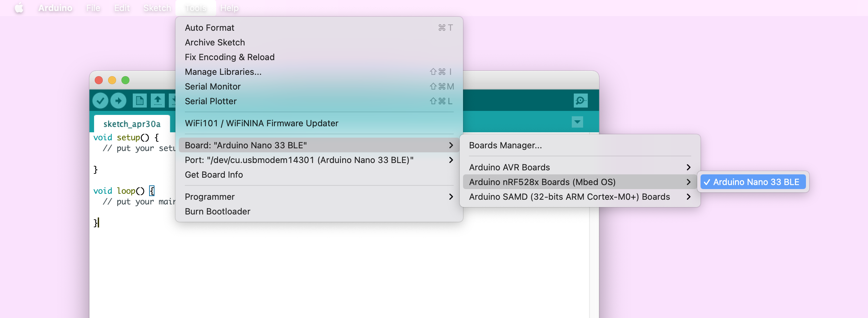Open the Sketch menu
The width and height of the screenshot is (868, 318).
pos(157,8)
